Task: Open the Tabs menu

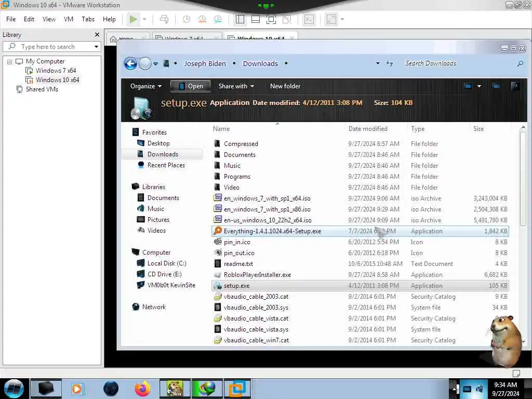Action: 88,19
